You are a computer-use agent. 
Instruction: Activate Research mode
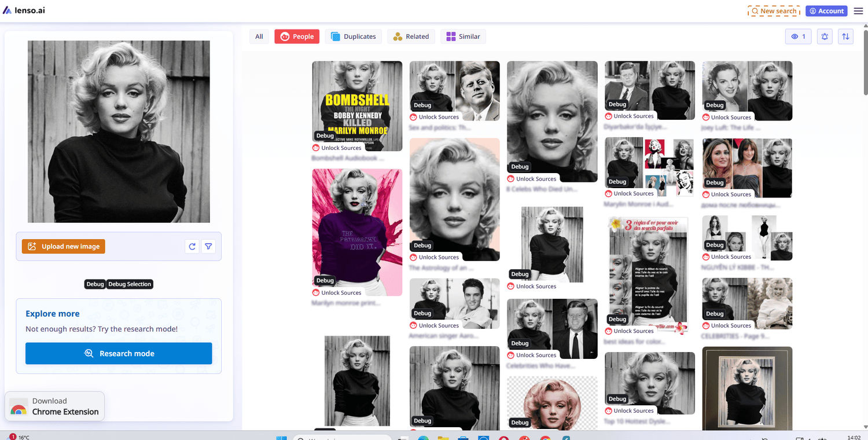(119, 353)
